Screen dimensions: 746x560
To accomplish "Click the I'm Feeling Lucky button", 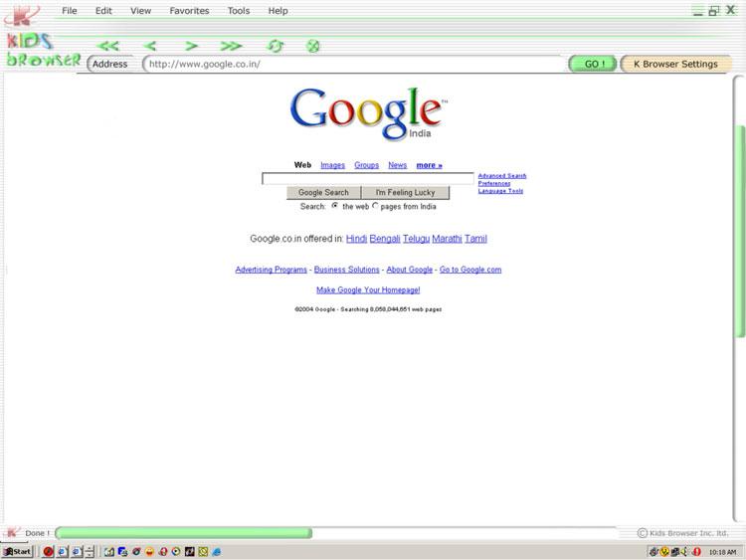I will pyautogui.click(x=406, y=192).
